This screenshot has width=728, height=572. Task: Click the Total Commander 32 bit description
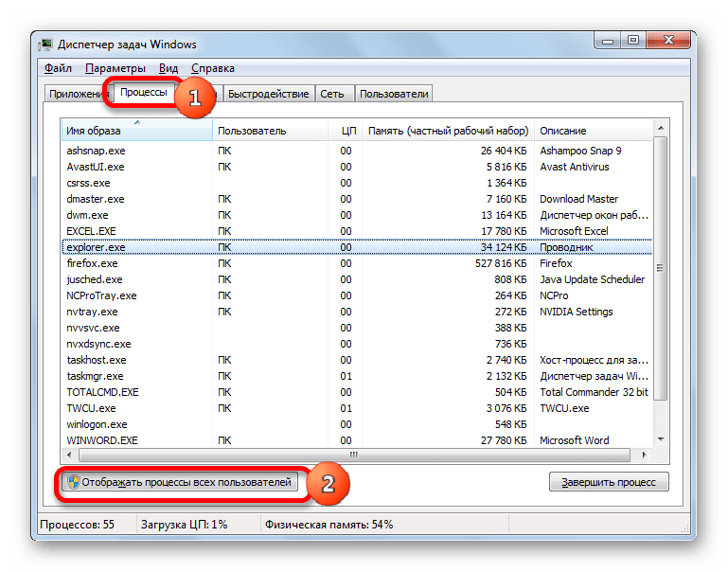[x=594, y=392]
